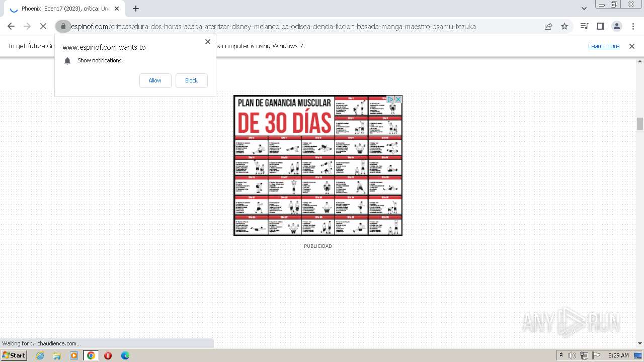Open a new tab with plus button
This screenshot has height=362, width=644.
tap(136, 9)
